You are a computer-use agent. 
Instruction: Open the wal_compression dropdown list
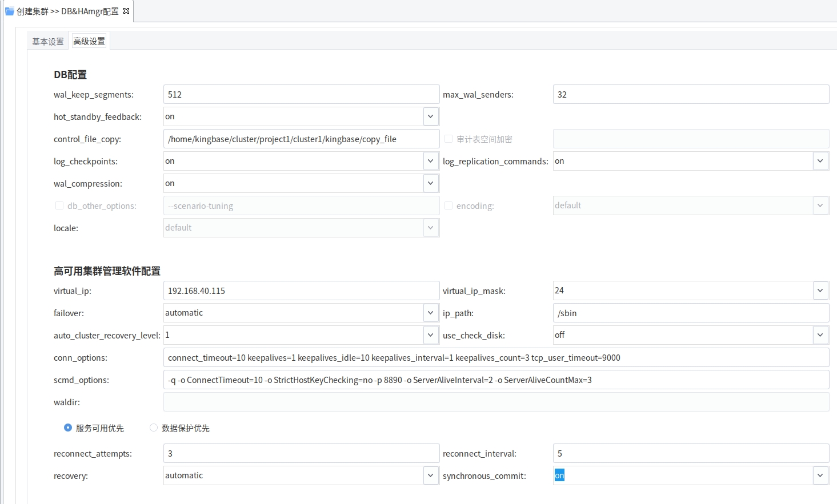431,183
